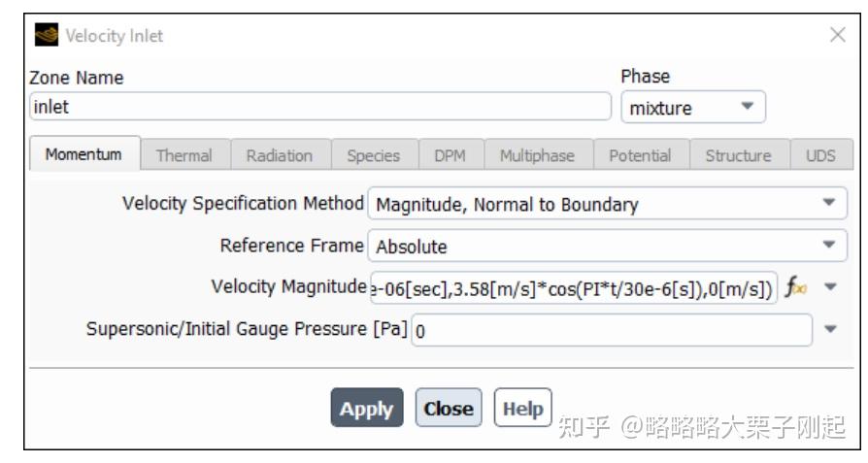Open Supersonic Gauge Pressure options arrow
The image size is (868, 463).
(x=830, y=329)
